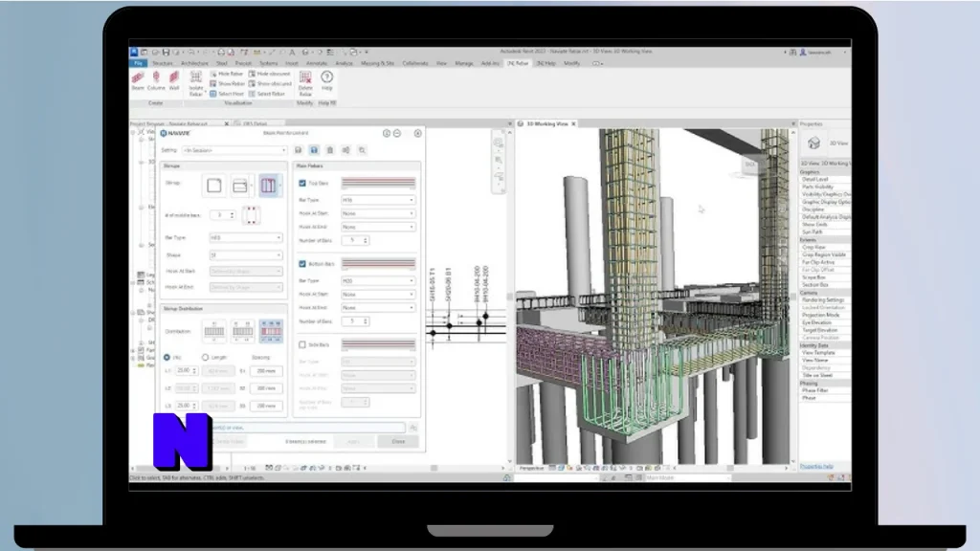
Task: Click the Delete Rebar tool
Action: coord(305,83)
